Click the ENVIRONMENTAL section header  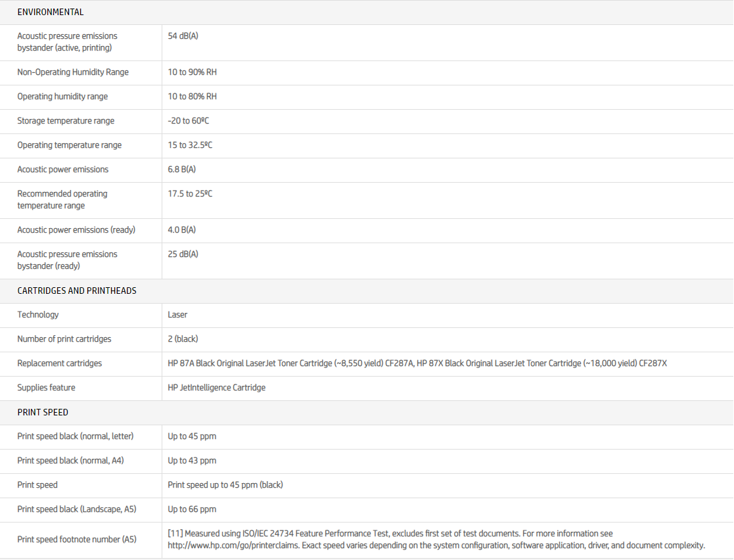click(x=51, y=12)
